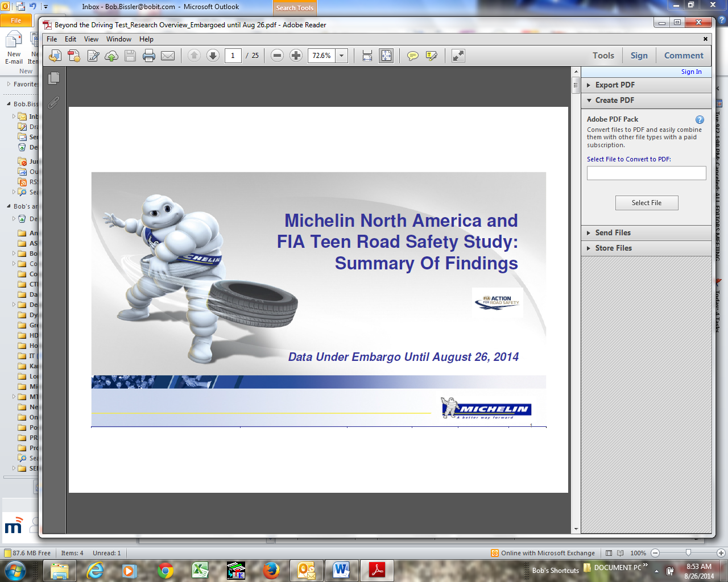Enter full screen reading mode
Image resolution: width=728 pixels, height=582 pixels.
pos(458,55)
